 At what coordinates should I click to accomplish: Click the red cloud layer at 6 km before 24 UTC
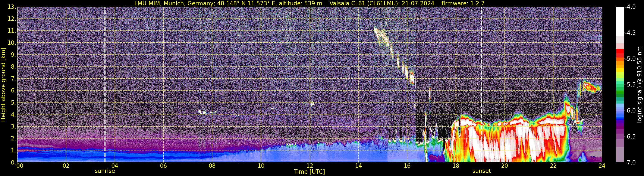(x=592, y=87)
